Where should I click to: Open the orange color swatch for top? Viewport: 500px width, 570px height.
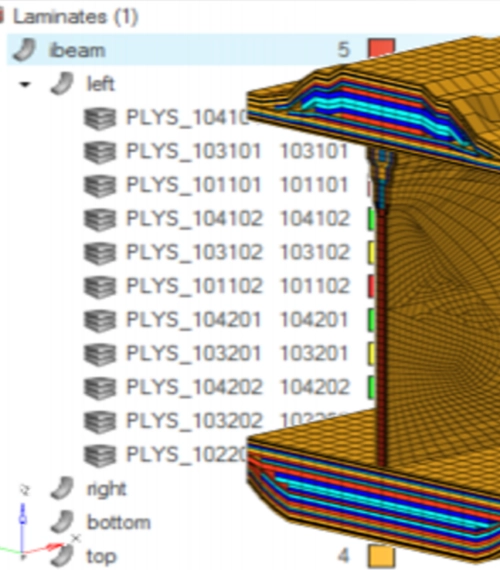pyautogui.click(x=381, y=556)
